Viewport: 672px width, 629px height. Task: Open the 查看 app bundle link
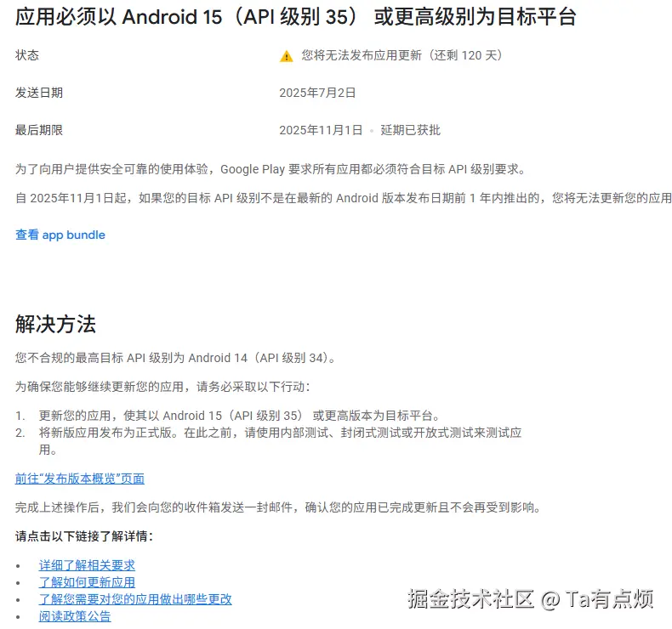point(60,235)
